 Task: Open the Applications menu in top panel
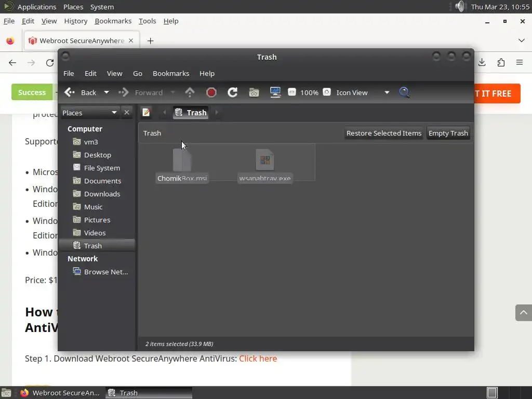click(37, 7)
